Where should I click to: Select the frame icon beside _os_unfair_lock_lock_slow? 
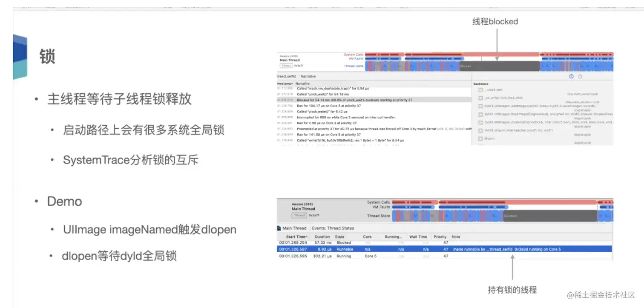[x=480, y=98]
